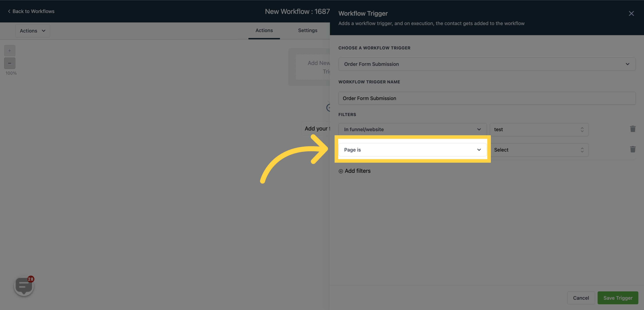Click the Workflow Trigger Name input field
The image size is (644, 310).
coord(487,98)
